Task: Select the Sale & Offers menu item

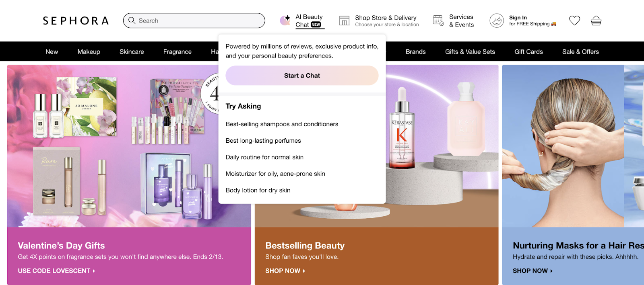Action: pyautogui.click(x=580, y=51)
